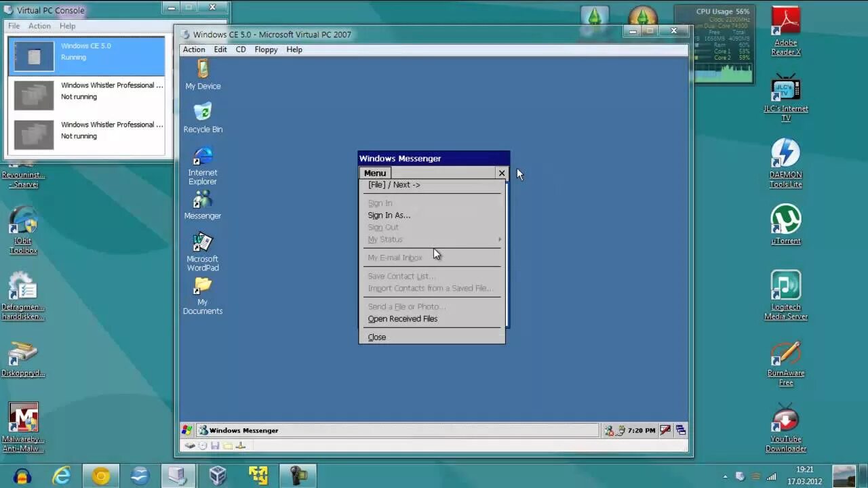Image resolution: width=868 pixels, height=488 pixels.
Task: Click the floppy disk status icon in Virtual PC
Action: point(215,445)
